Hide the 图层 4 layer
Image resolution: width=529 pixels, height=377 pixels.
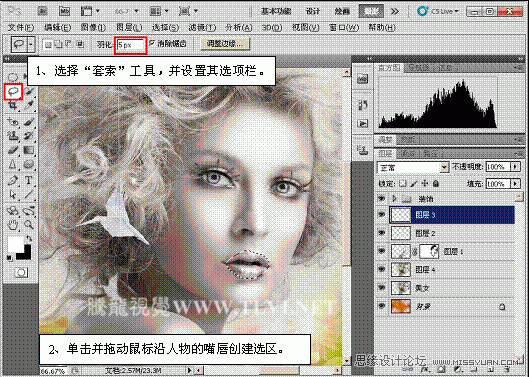click(x=382, y=269)
